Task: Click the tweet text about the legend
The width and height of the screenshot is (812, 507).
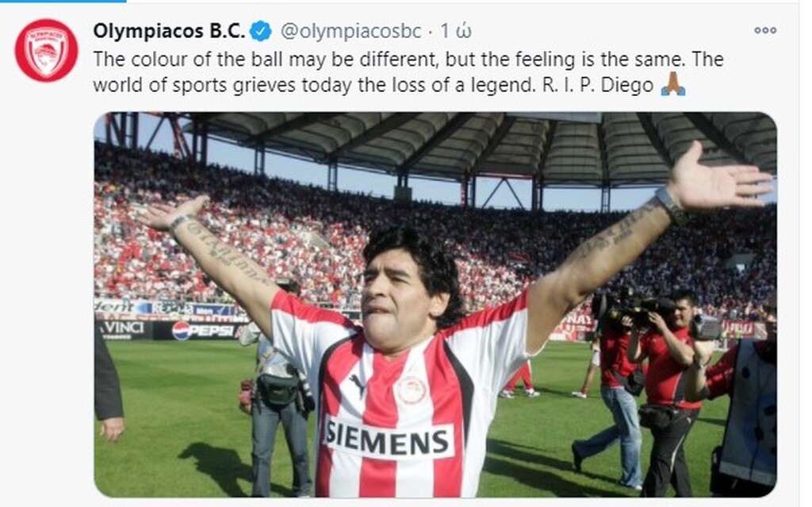Action: [x=408, y=71]
